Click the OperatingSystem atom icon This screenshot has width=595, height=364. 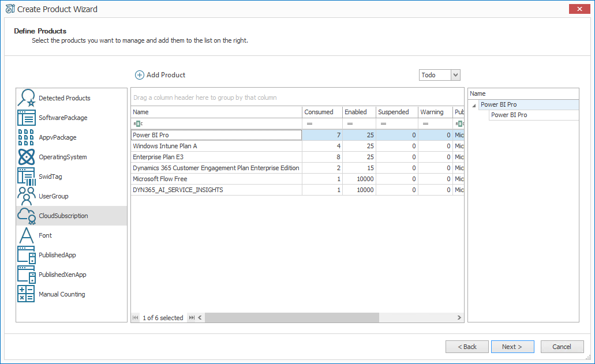click(x=27, y=157)
